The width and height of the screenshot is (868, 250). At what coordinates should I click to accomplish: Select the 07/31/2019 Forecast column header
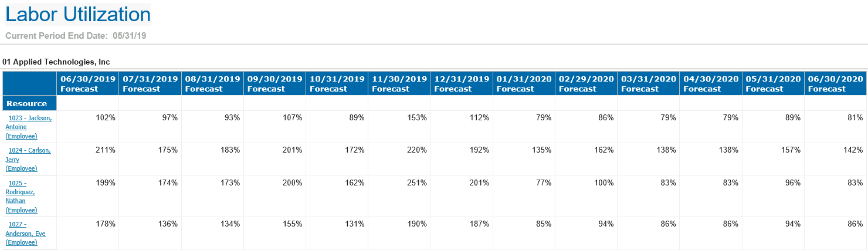(x=150, y=83)
